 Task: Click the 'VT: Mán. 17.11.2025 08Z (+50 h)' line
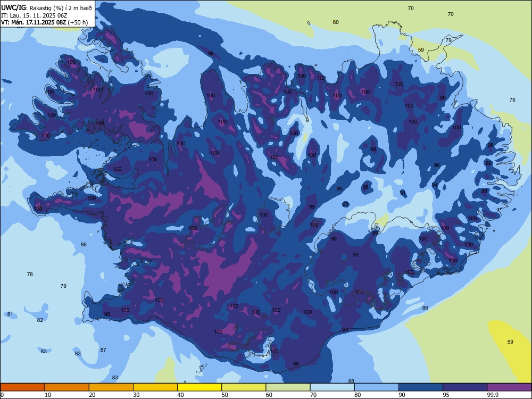(44, 22)
